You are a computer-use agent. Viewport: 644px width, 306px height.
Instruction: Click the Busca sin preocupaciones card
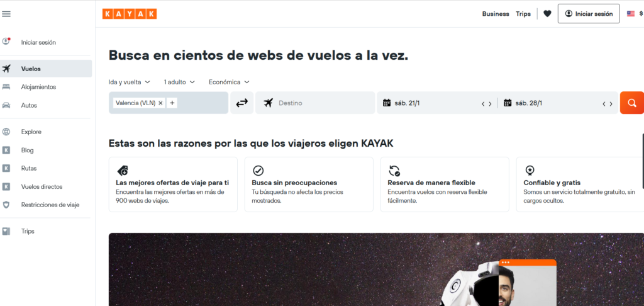click(x=309, y=184)
